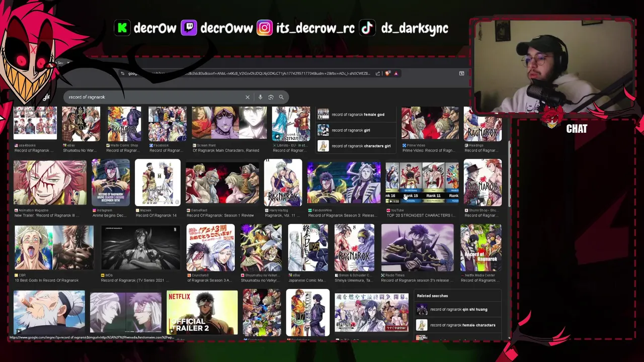The width and height of the screenshot is (644, 362).
Task: Open the Libristo EU book cover thumbnail
Action: coord(291,124)
